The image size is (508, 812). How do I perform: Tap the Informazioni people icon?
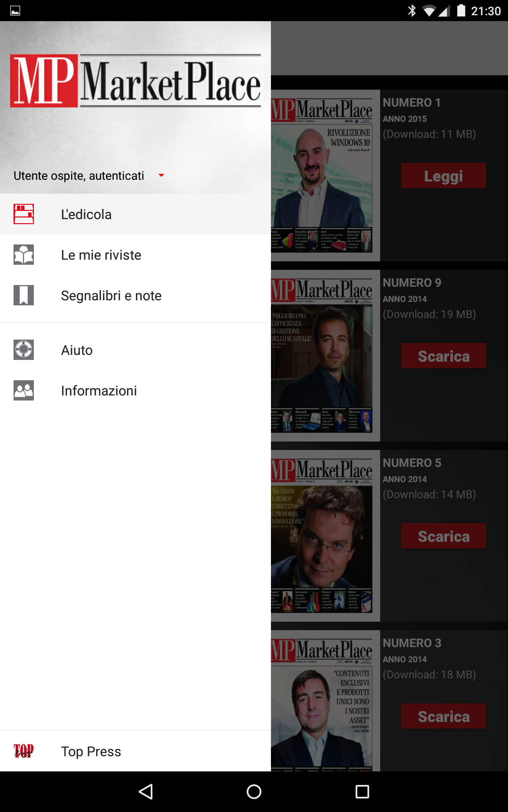[24, 390]
